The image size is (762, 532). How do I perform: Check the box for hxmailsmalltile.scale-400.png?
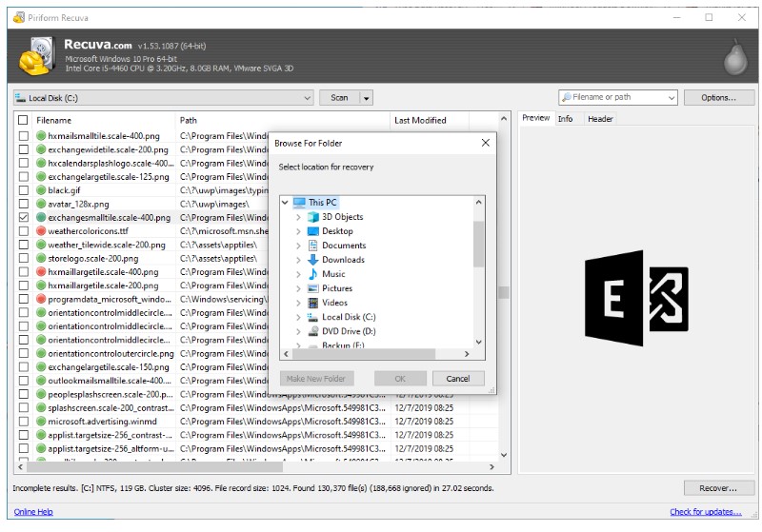tap(23, 136)
